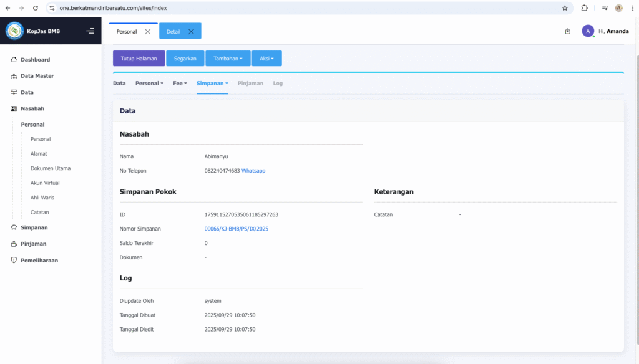Reload the page in the browser
Screen dimensions: 639x364
point(35,8)
